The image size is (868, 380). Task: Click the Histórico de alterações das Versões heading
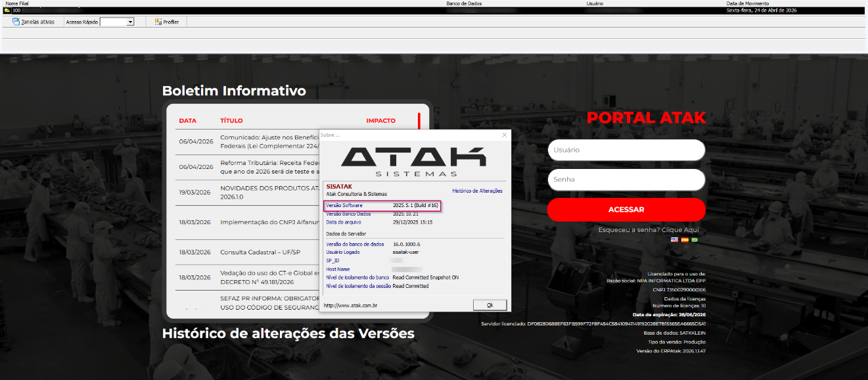coord(288,333)
